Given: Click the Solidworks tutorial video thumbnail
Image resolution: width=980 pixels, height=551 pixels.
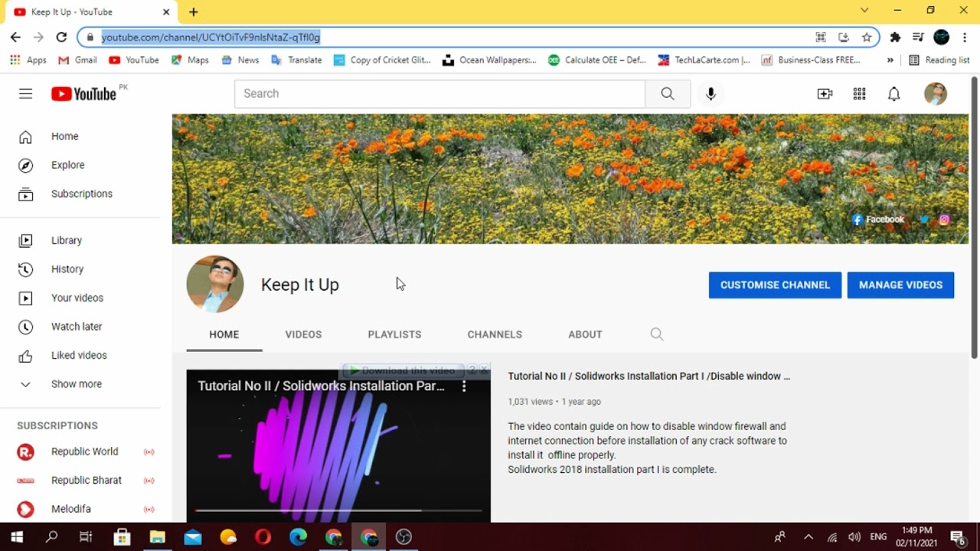Looking at the screenshot, I should (338, 446).
